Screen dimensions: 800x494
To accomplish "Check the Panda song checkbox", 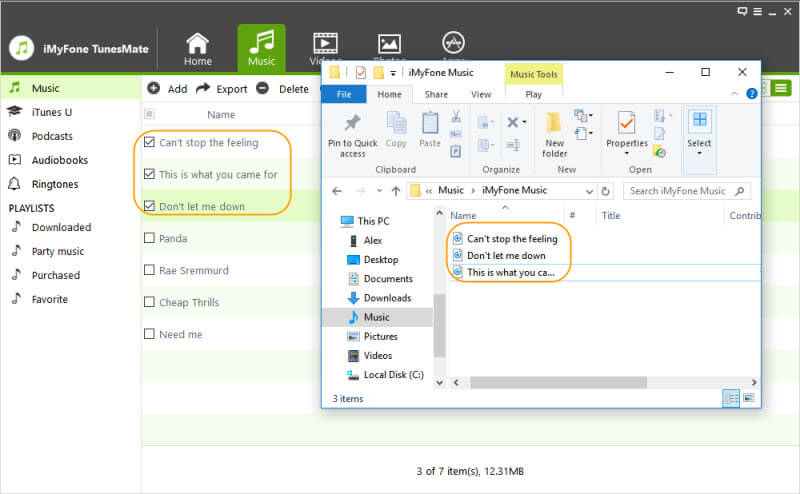I will click(x=149, y=238).
